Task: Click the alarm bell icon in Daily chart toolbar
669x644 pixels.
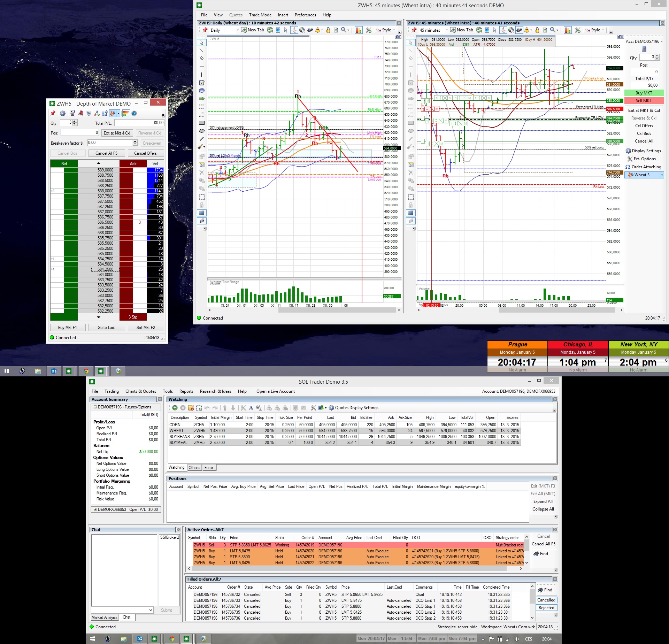Action: tap(318, 30)
